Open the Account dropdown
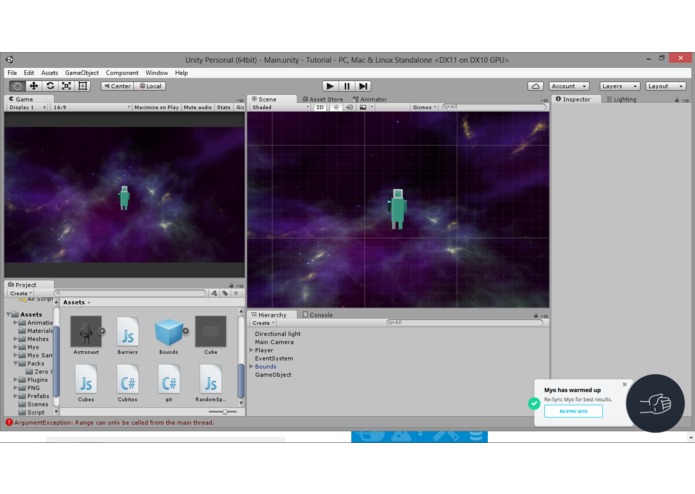 [x=569, y=86]
